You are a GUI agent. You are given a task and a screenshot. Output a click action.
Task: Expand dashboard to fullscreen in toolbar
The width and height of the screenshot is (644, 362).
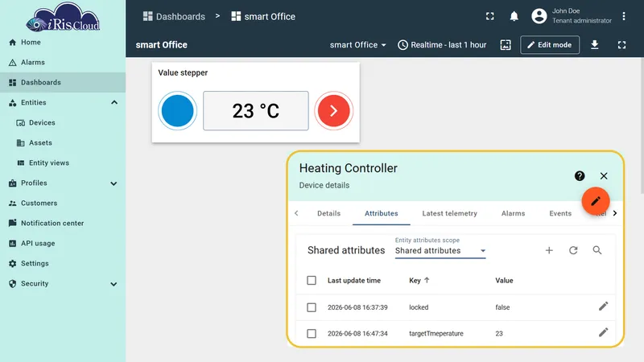click(621, 45)
